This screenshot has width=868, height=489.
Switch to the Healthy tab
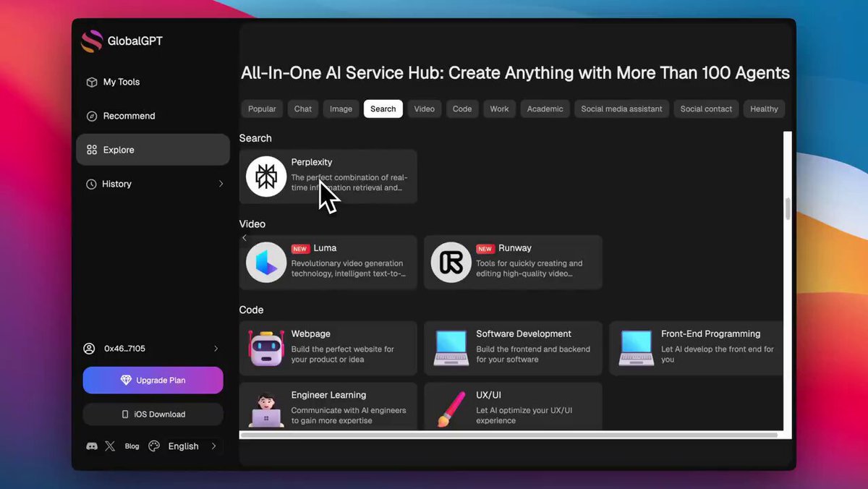(765, 109)
